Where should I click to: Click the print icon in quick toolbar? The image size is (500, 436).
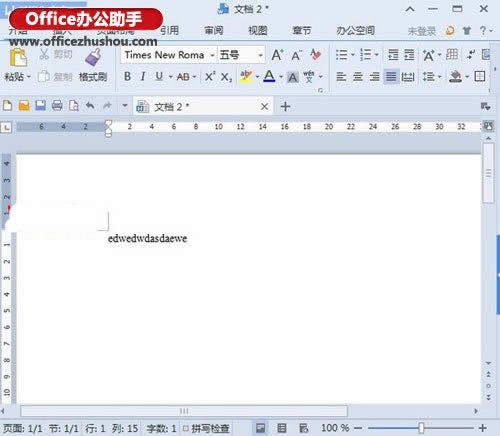tap(57, 106)
